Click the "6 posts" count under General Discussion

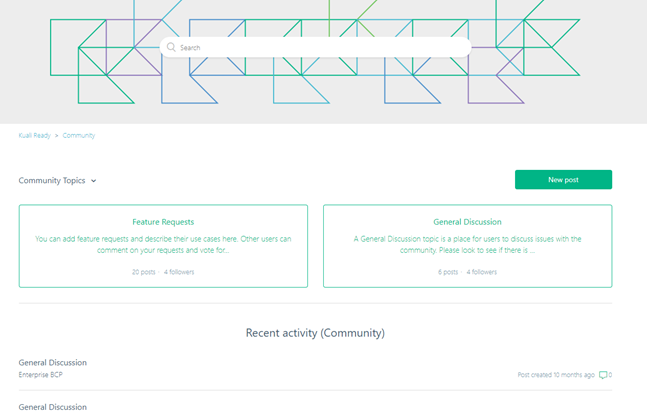tap(447, 272)
